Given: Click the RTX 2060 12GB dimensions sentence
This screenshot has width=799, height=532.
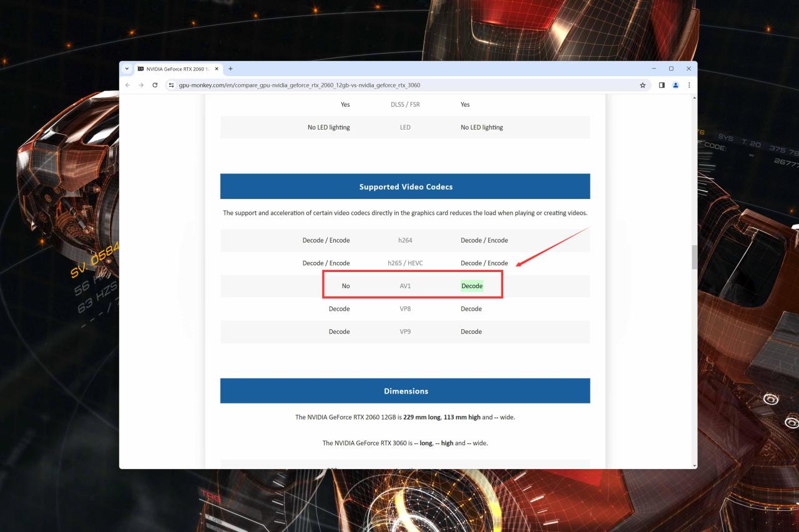Looking at the screenshot, I should 405,417.
